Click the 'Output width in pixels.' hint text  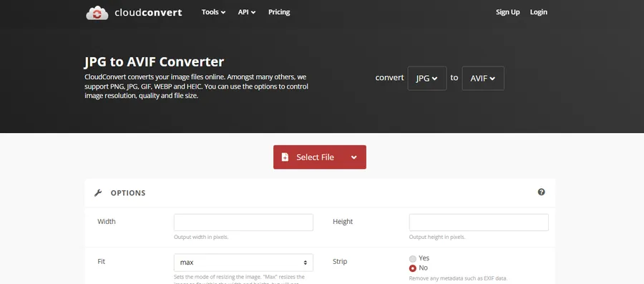[x=201, y=238]
